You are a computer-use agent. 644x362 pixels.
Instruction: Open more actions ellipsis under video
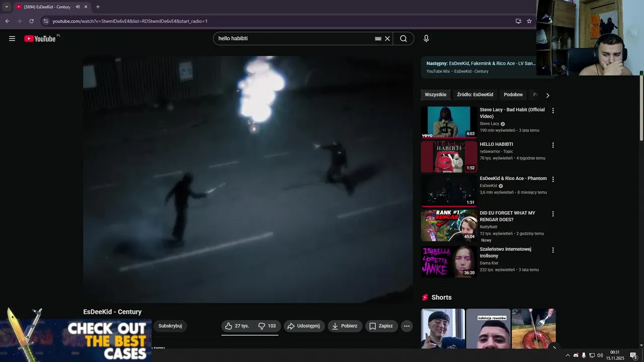[x=407, y=326]
